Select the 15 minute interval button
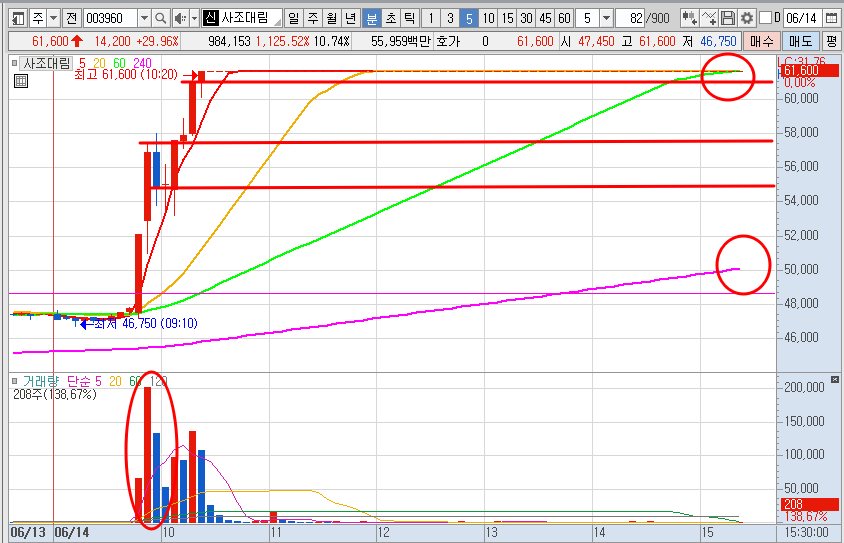Image resolution: width=844 pixels, height=543 pixels. 507,18
